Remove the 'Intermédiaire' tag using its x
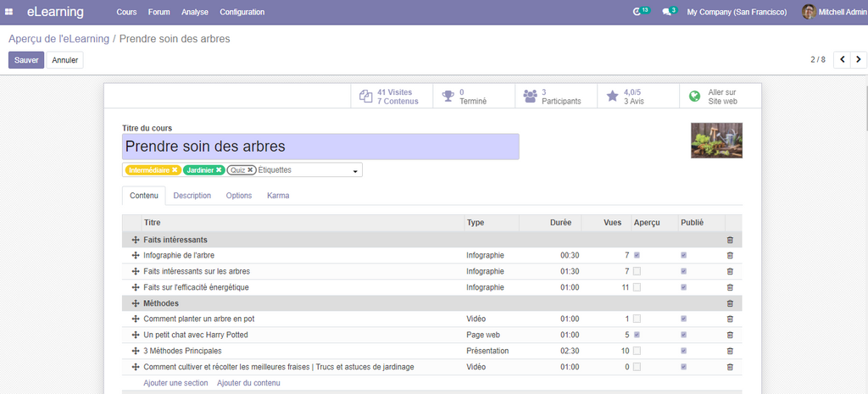 (175, 170)
